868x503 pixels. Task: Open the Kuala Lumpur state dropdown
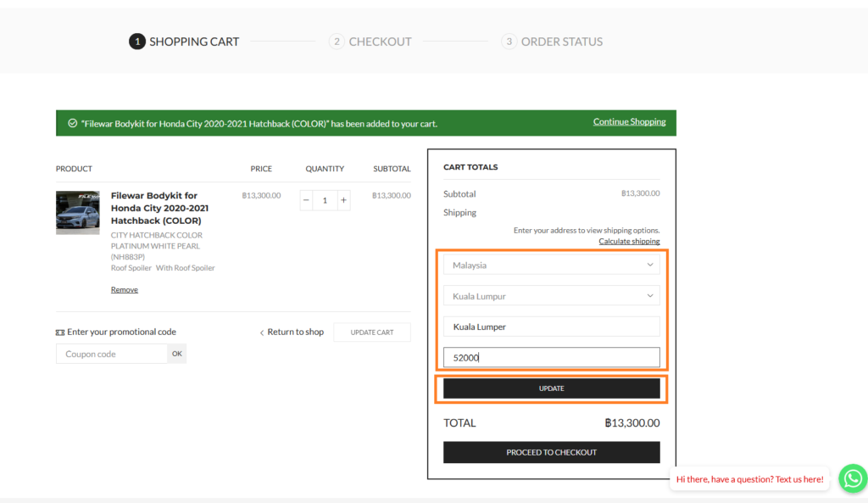point(551,296)
